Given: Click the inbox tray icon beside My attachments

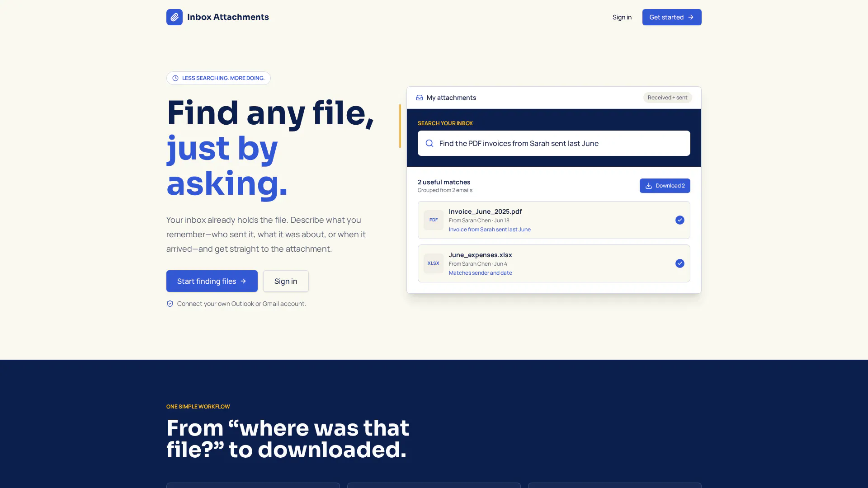Looking at the screenshot, I should click(420, 98).
